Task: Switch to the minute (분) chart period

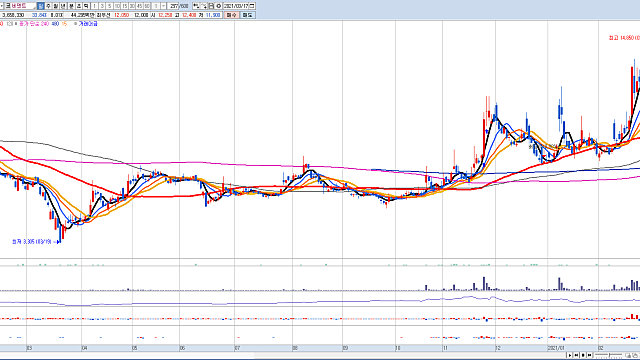Action: pos(71,6)
